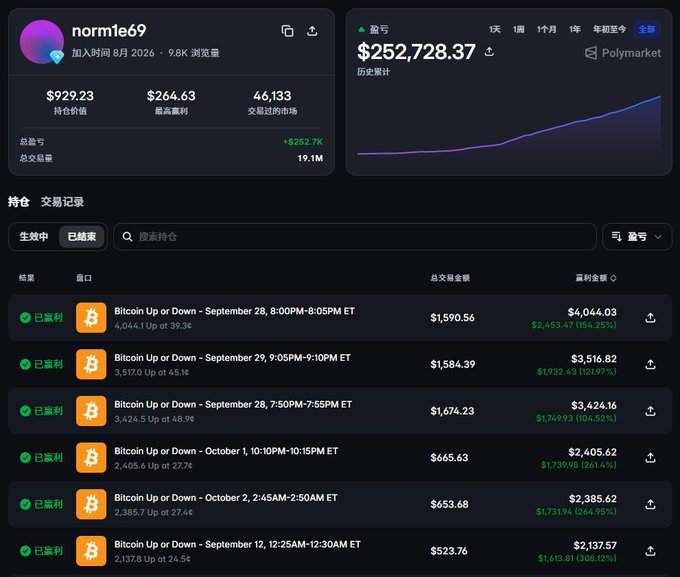Open the 持仓 tab
Viewport: 680px width, 577px height.
click(19, 202)
